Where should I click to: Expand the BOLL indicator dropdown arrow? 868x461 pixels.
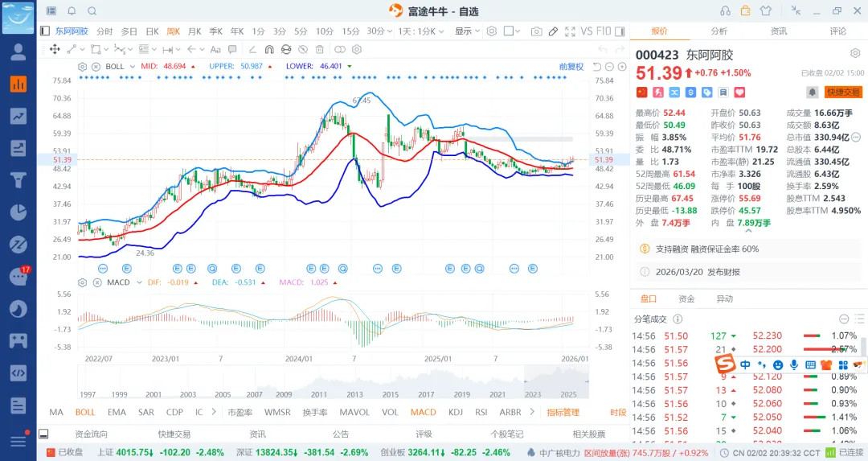pos(133,67)
